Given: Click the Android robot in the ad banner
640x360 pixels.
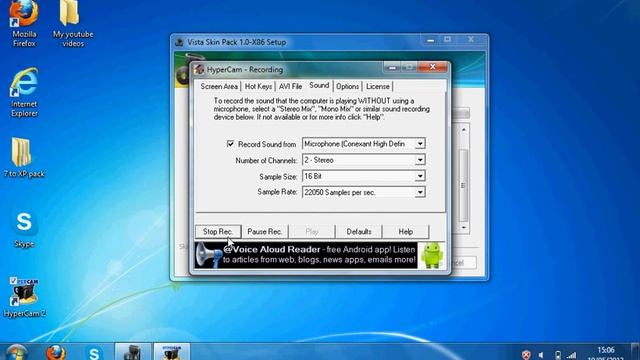Looking at the screenshot, I should click(432, 256).
